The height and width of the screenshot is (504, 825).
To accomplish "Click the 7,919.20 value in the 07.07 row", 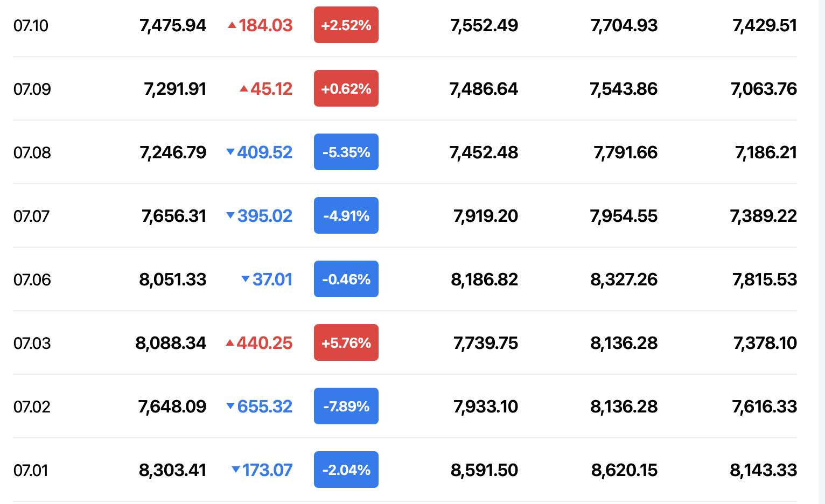I will point(486,216).
